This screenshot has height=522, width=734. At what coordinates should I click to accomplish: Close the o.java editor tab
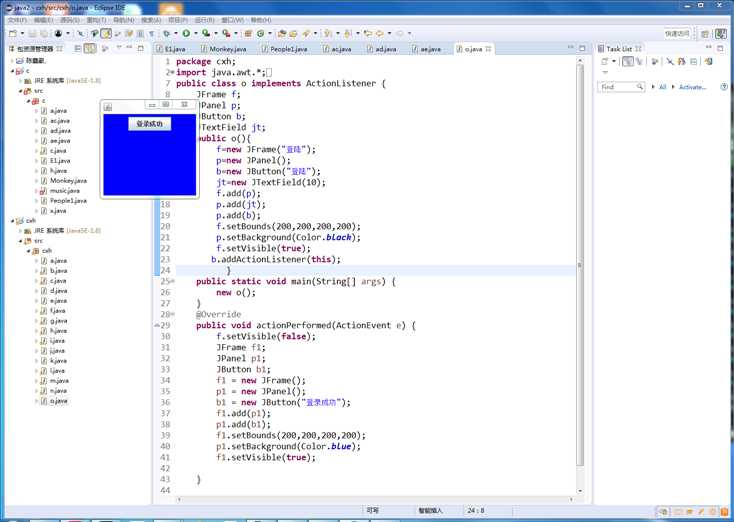coord(489,49)
